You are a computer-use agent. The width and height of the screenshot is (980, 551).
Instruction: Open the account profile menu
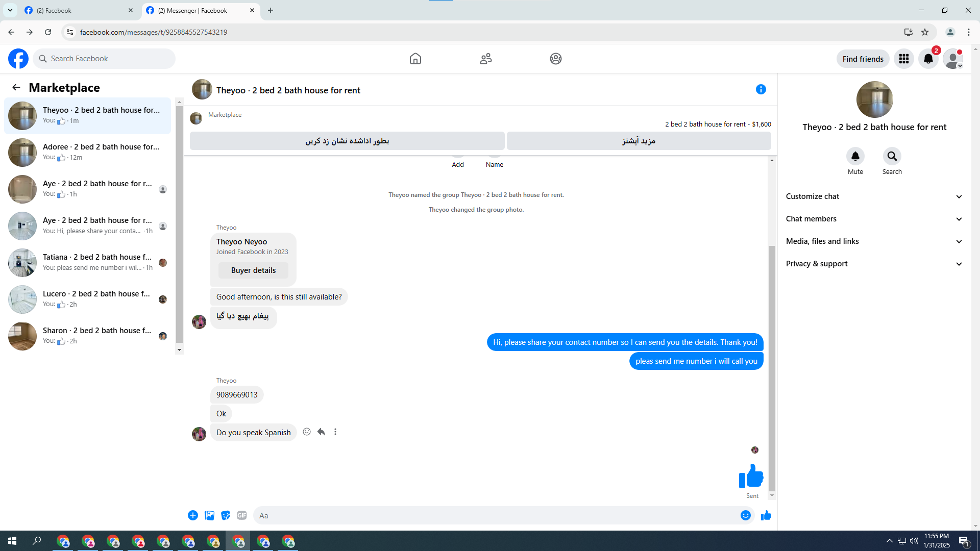953,59
